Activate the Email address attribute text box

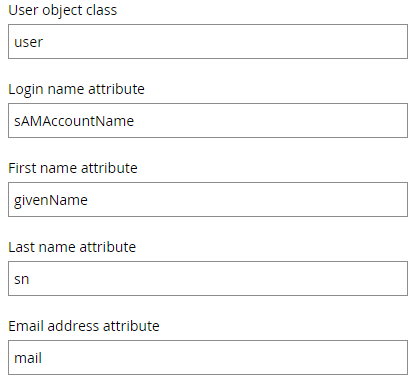click(x=208, y=358)
